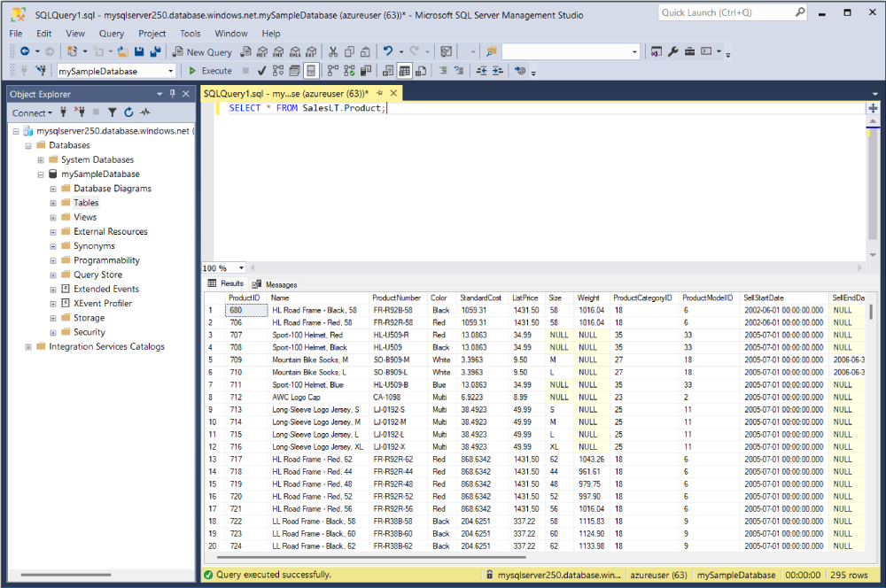Screen dimensions: 886x588
Task: Comment out selected lines icon
Action: (443, 71)
